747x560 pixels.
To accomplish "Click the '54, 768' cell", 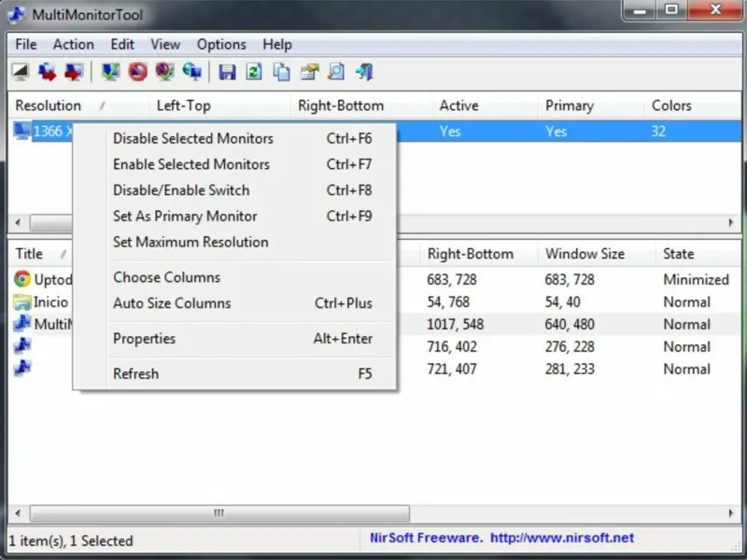I will tap(448, 301).
